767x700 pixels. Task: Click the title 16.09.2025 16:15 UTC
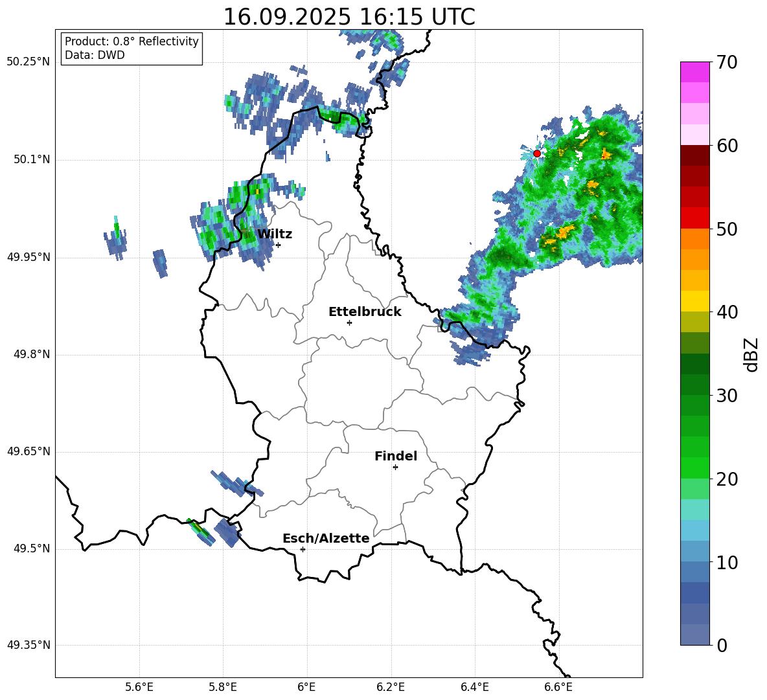349,17
